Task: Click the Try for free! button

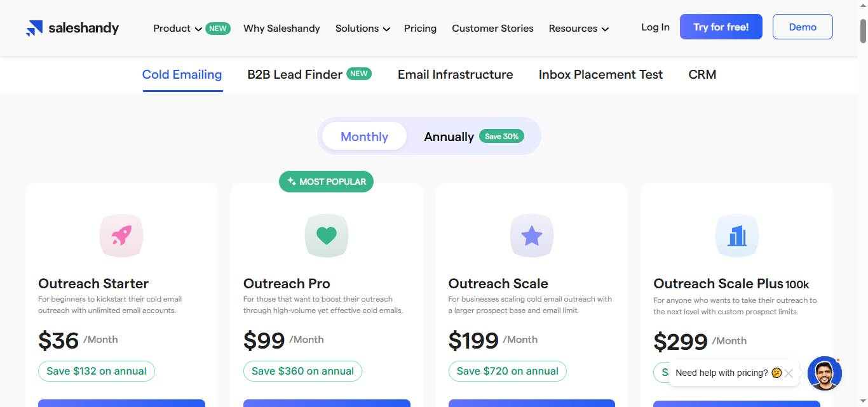Action: coord(721,27)
